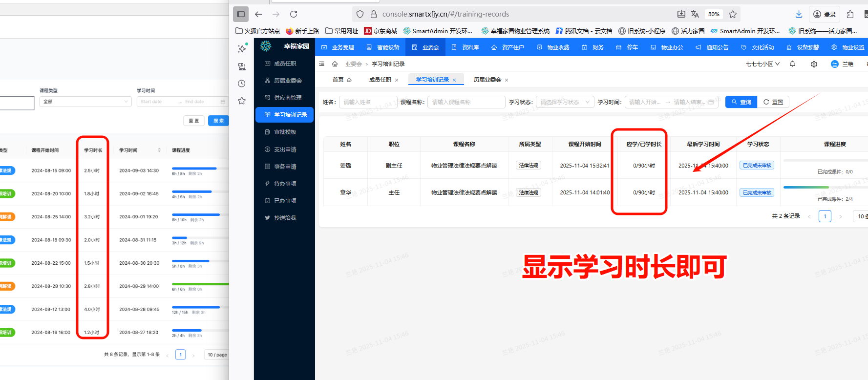Image resolution: width=868 pixels, height=380 pixels.
Task: Open the 京东商城 bookmark
Action: pos(381,31)
